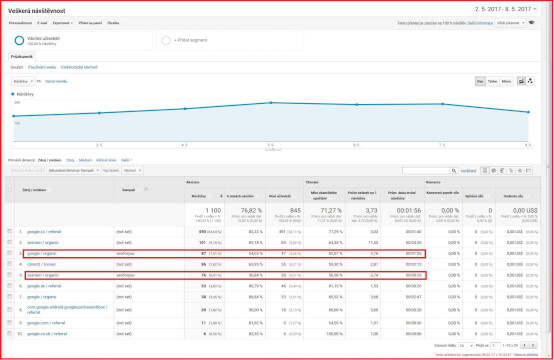554x360 pixels.
Task: Click the Týden time granularity button
Action: [492, 81]
